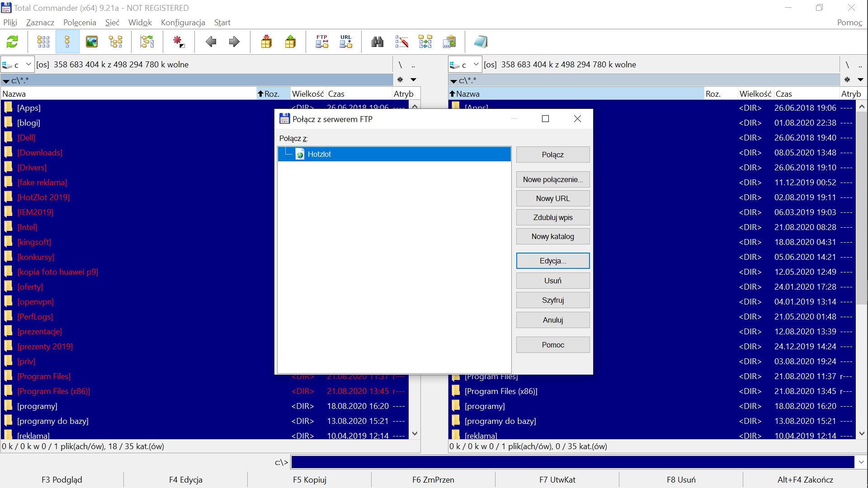Open the Sieć menu

point(112,23)
